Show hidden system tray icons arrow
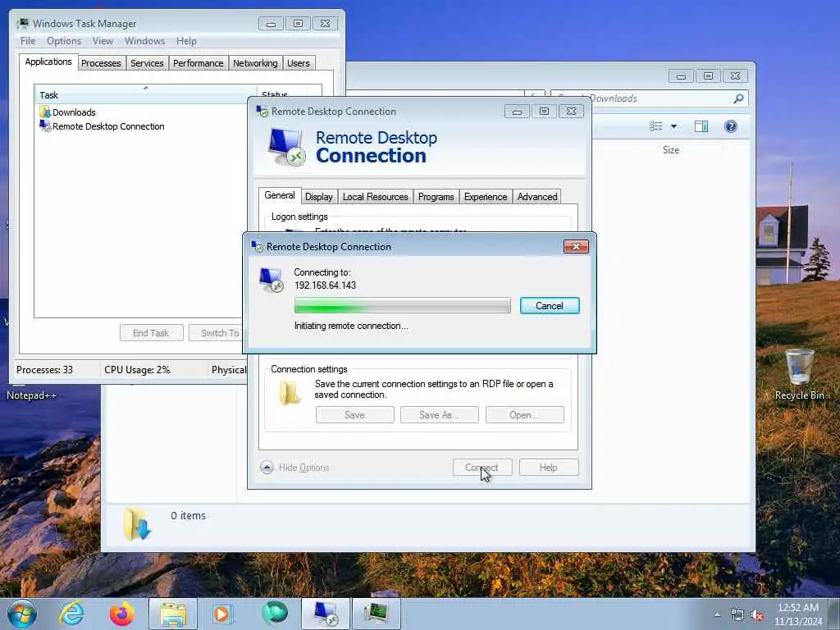This screenshot has width=840, height=630. 717,614
